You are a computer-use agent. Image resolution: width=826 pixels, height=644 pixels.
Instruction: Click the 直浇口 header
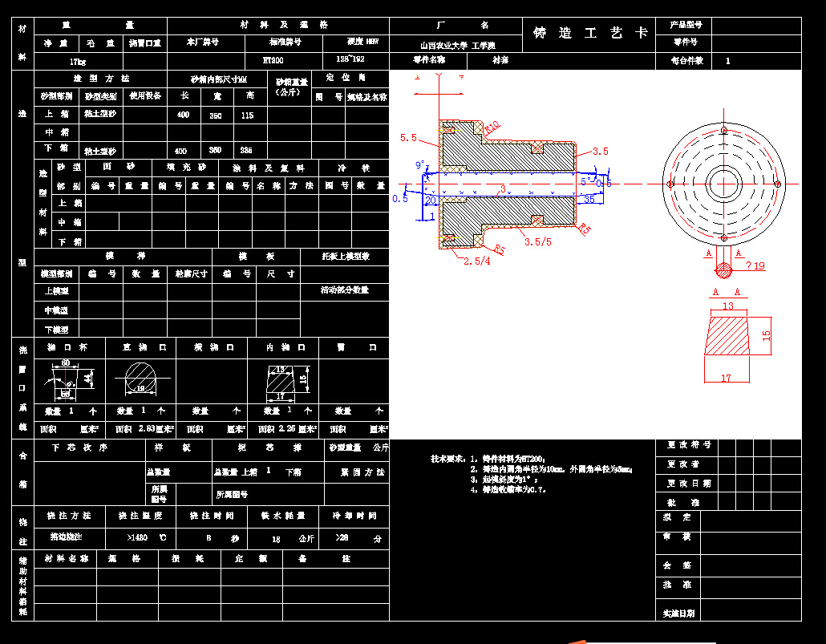pos(144,347)
